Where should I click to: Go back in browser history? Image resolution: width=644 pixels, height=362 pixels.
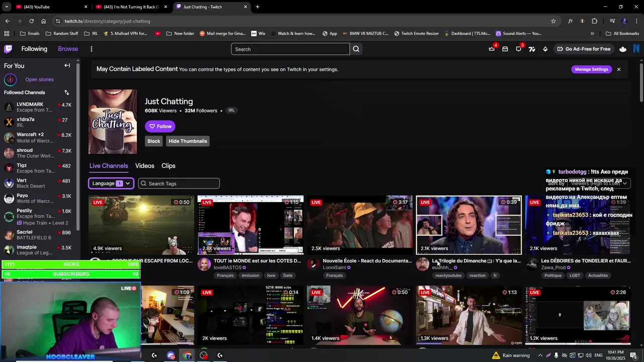click(7, 21)
